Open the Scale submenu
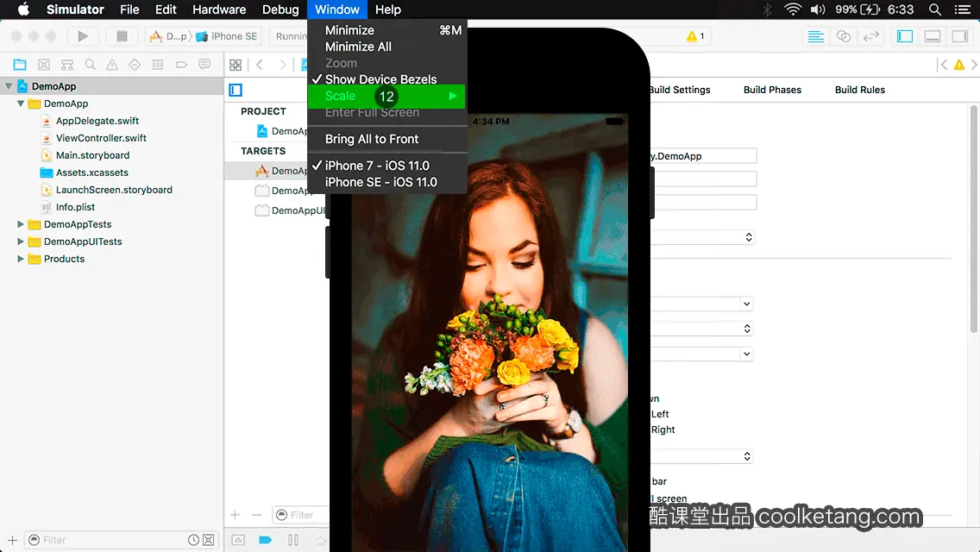Viewport: 980px width, 552px height. 386,97
